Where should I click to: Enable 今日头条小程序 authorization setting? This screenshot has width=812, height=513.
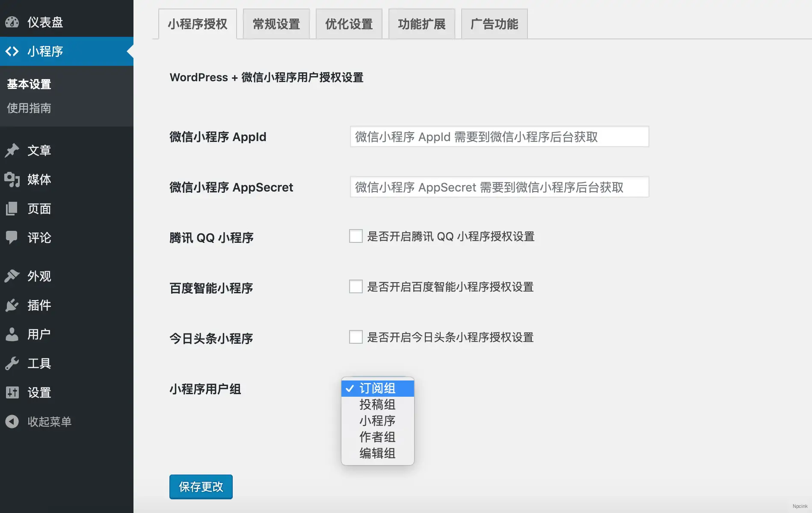pyautogui.click(x=356, y=337)
